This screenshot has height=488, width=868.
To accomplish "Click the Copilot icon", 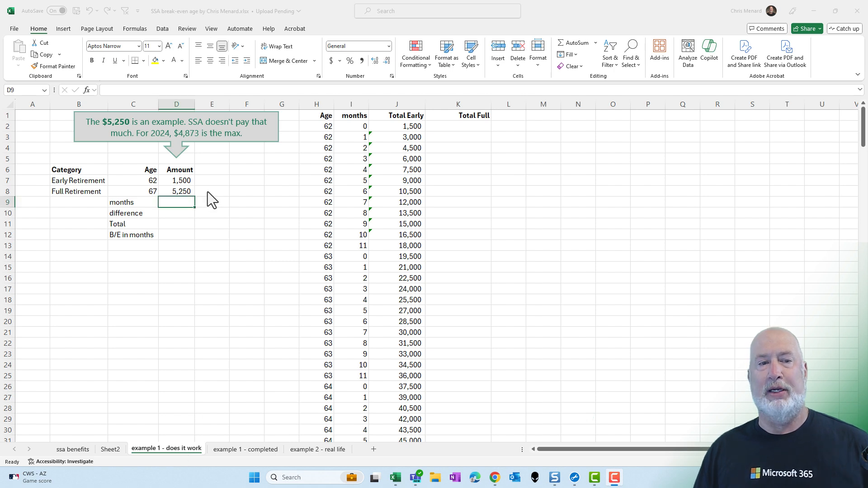I will click(x=709, y=50).
